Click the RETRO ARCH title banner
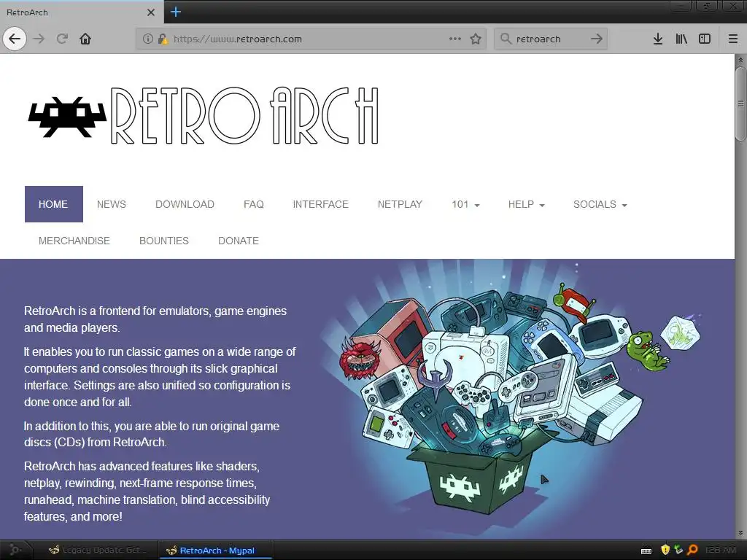This screenshot has width=747, height=560. tap(244, 116)
